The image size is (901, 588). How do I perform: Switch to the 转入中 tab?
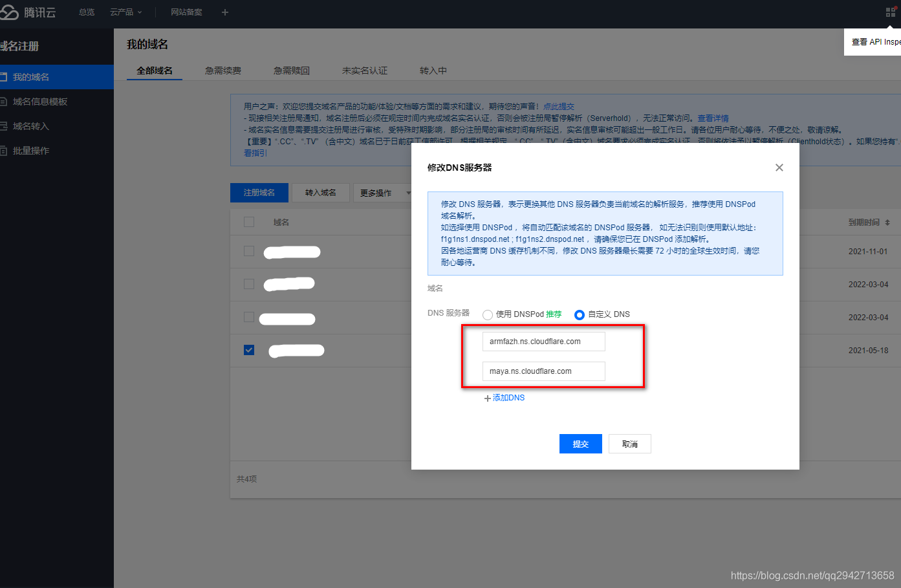[433, 71]
